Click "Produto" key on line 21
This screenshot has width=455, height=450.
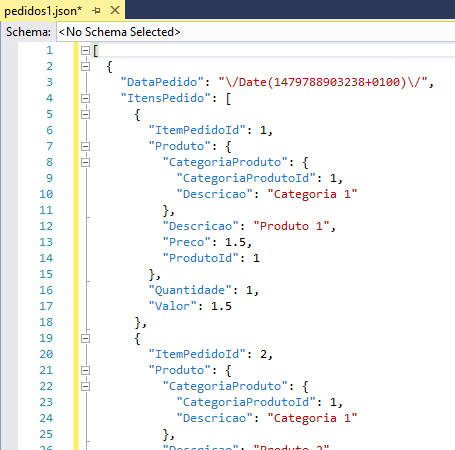[179, 370]
